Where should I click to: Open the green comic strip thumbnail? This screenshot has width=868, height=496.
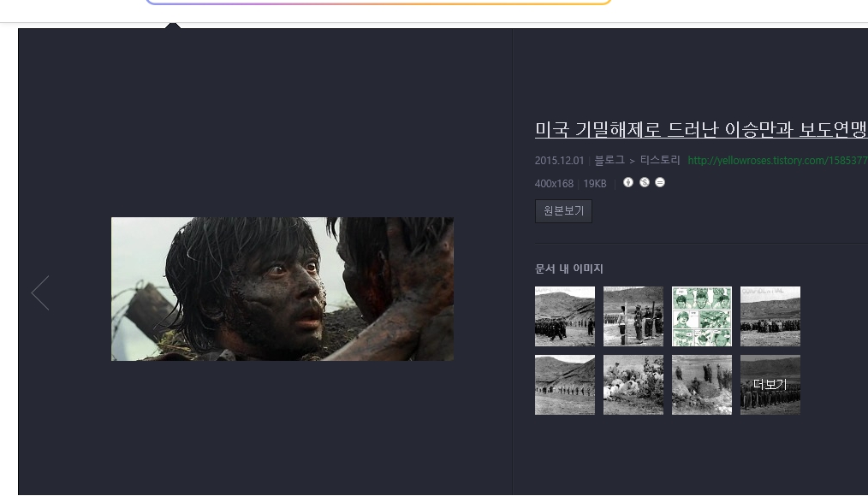(702, 316)
